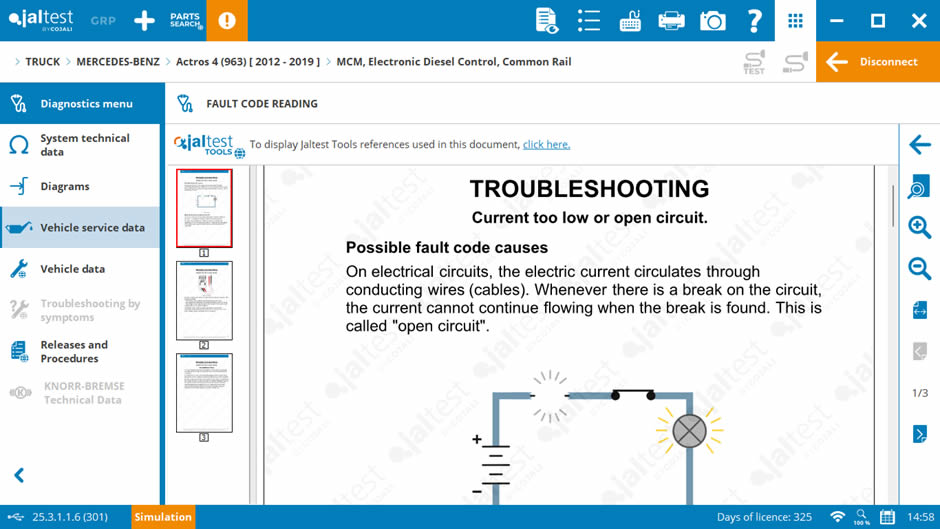
Task: Zoom in on the document
Action: pyautogui.click(x=920, y=227)
